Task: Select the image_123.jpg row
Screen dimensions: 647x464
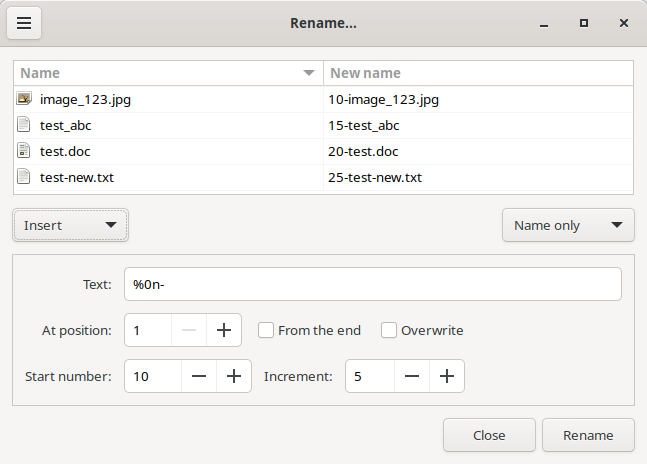Action: pyautogui.click(x=324, y=99)
